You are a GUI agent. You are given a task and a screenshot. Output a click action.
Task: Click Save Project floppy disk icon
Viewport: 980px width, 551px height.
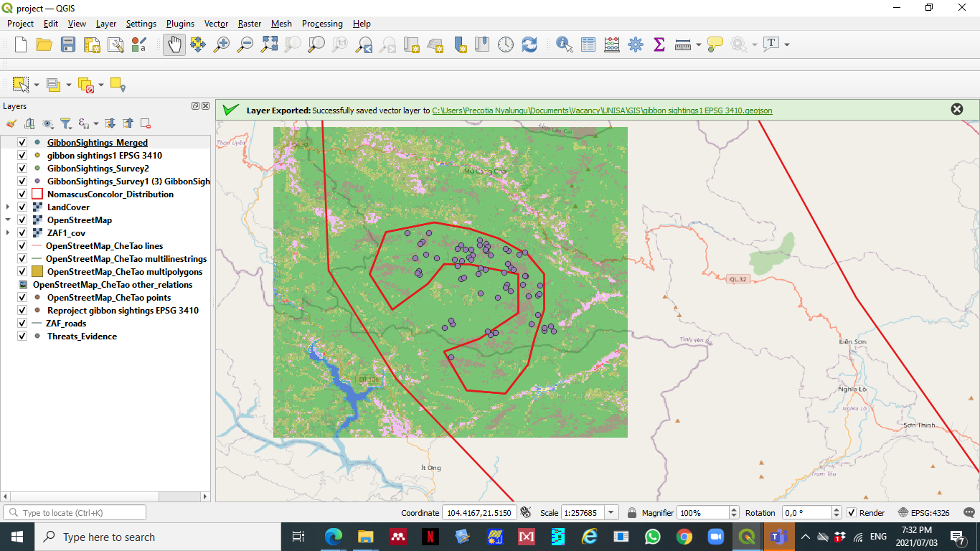coord(68,44)
